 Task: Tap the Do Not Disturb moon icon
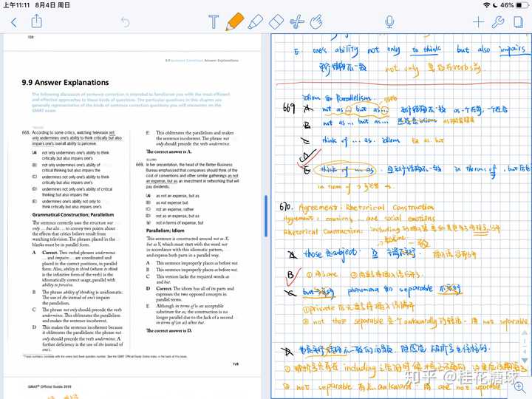[495, 5]
